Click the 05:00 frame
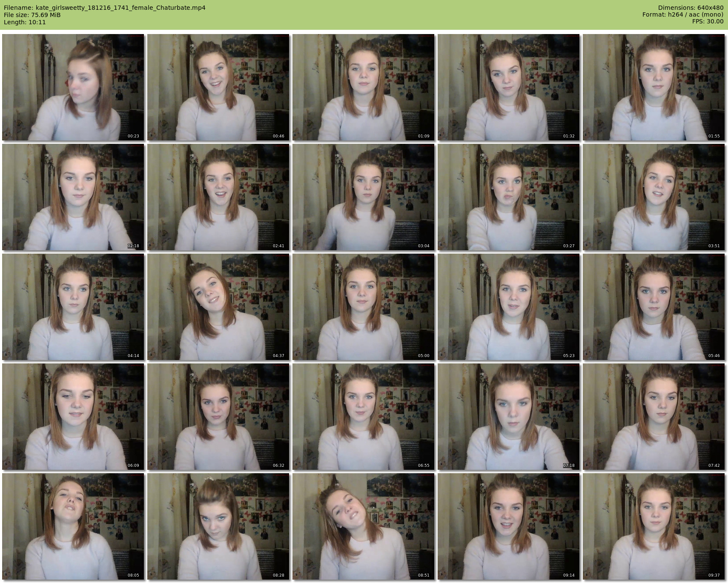Viewport: 728px width, 583px height. [x=363, y=307]
